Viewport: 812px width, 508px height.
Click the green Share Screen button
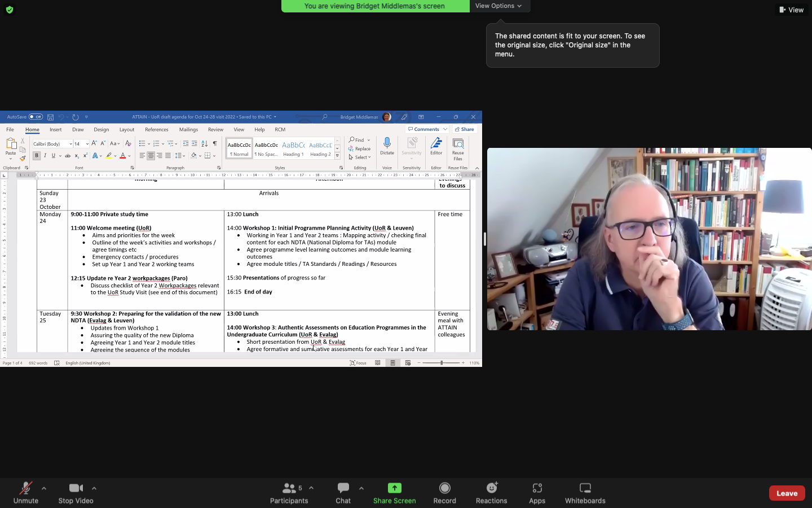pyautogui.click(x=394, y=493)
